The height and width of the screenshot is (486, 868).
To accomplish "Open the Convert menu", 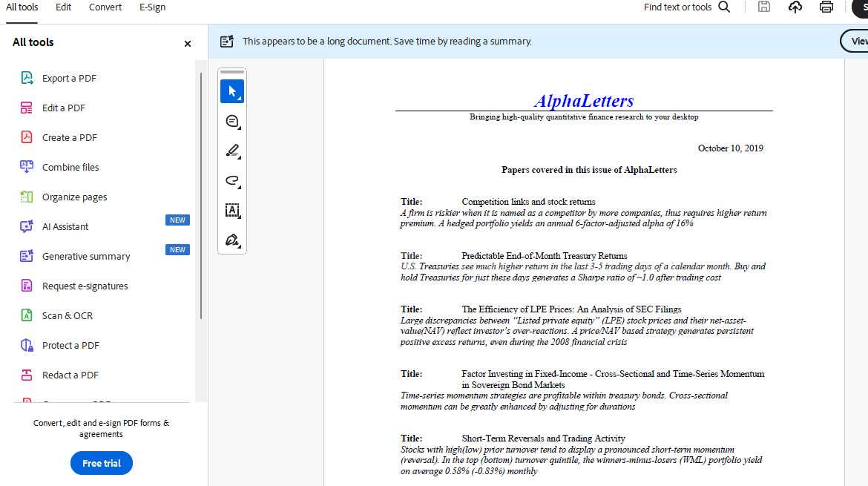I will (x=105, y=7).
